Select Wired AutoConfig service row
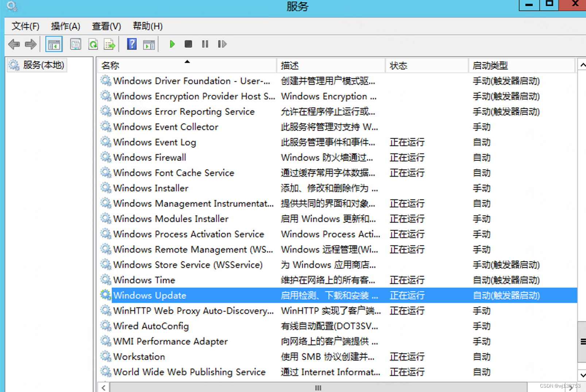 [338, 326]
